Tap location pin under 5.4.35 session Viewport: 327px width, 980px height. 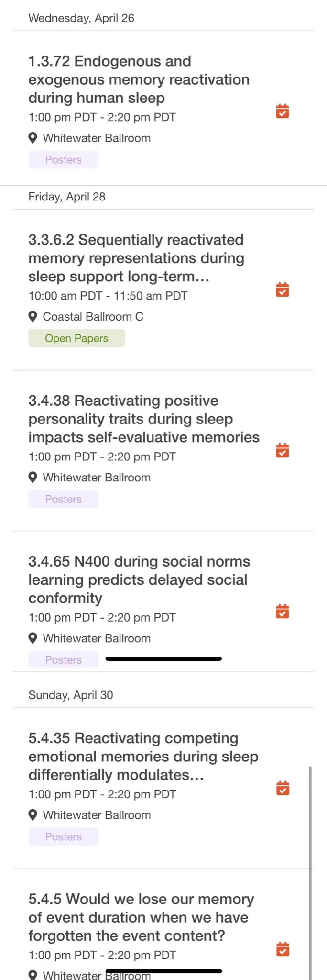pyautogui.click(x=33, y=814)
